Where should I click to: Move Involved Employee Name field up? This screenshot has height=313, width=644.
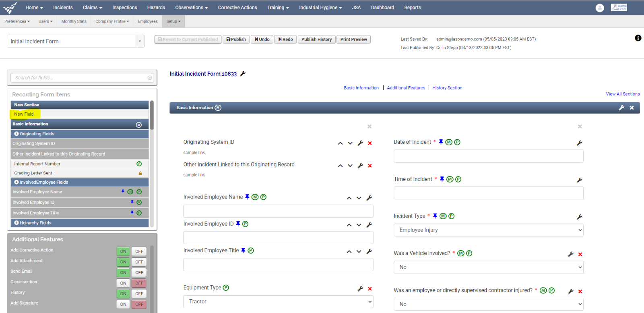[349, 198]
